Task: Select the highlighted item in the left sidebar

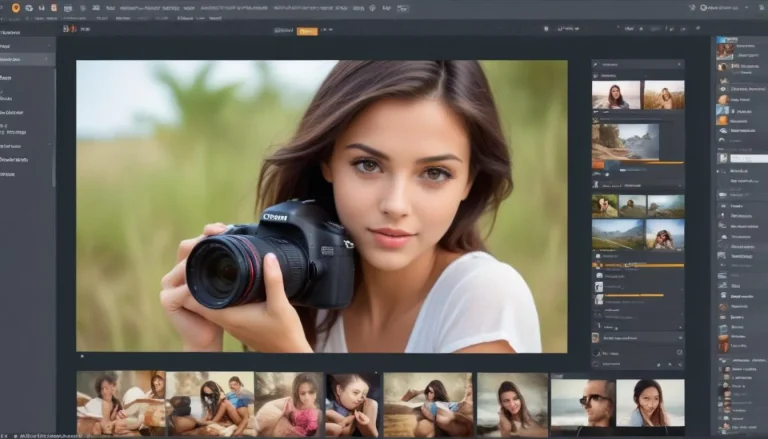Action: pos(27,59)
